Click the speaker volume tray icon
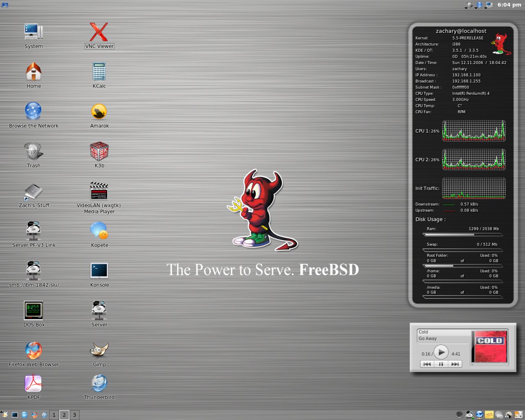Image resolution: width=525 pixels, height=420 pixels. [459, 415]
